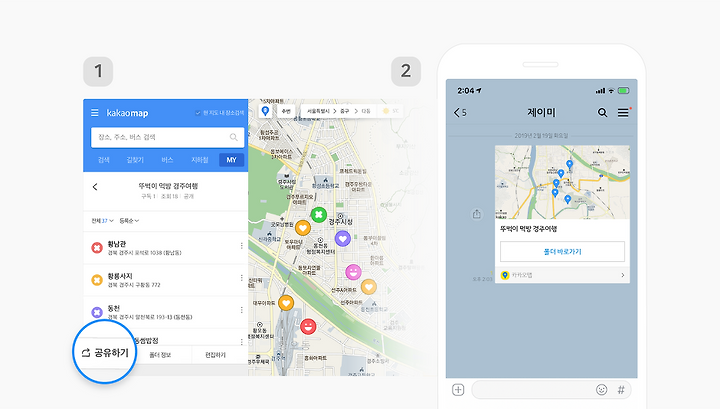Viewport: 720px width, 409px height.
Task: Tap the chevron on the 카카오맵 message footer
Action: [623, 275]
